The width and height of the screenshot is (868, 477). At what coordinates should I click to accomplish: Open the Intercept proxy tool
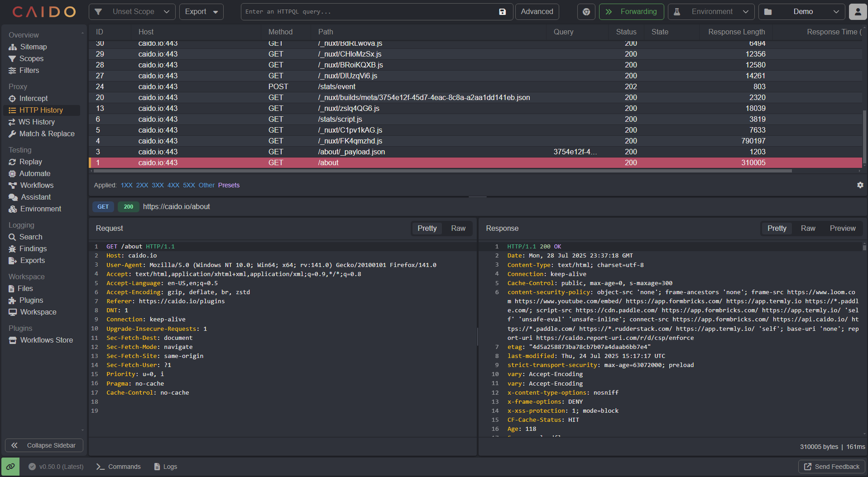[x=33, y=98]
